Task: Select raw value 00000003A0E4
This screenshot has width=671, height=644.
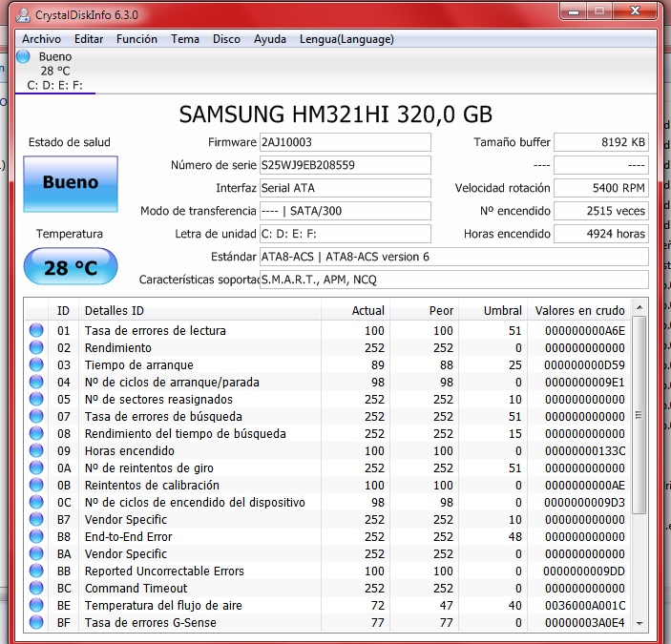Action: coord(584,623)
